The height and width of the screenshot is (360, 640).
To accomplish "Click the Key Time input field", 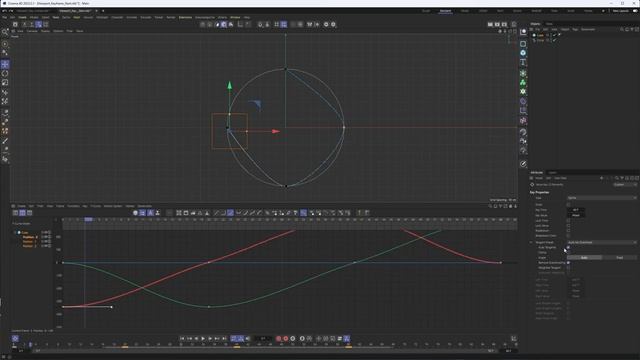I will [576, 210].
